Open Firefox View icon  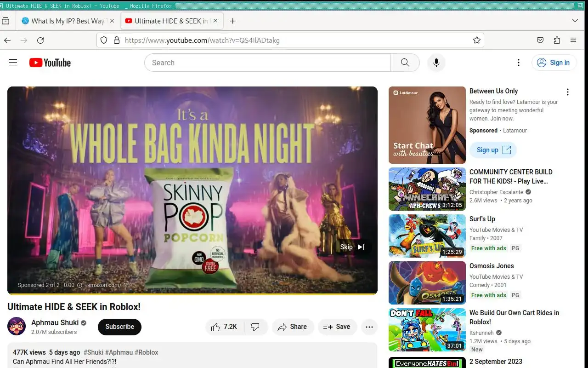(6, 21)
